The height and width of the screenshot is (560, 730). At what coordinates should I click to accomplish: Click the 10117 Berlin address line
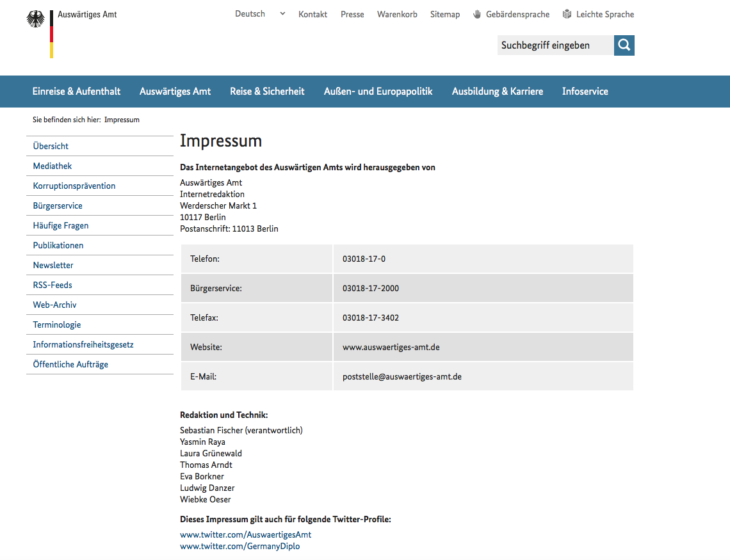(x=203, y=217)
